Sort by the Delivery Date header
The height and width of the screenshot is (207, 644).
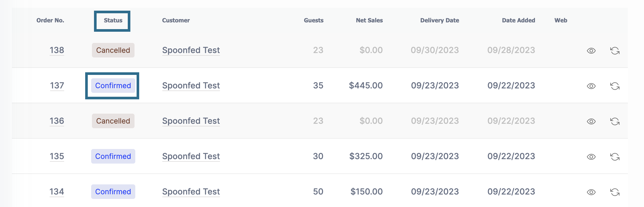pos(440,20)
